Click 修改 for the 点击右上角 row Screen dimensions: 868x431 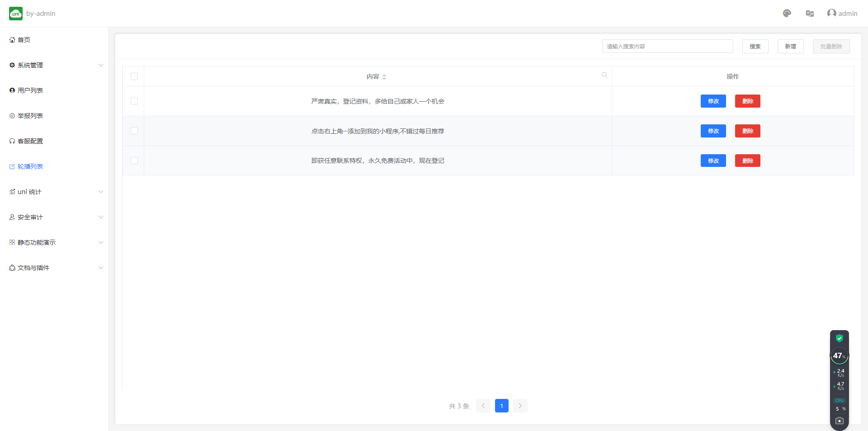click(x=713, y=131)
